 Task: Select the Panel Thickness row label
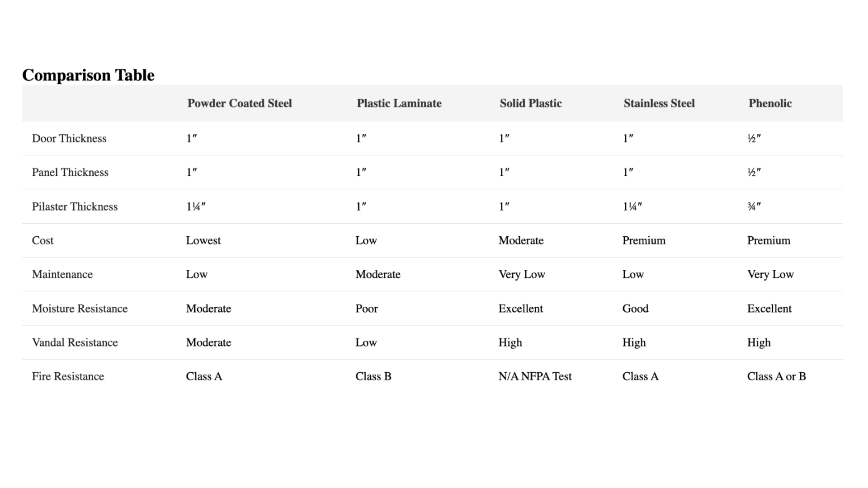(x=70, y=172)
